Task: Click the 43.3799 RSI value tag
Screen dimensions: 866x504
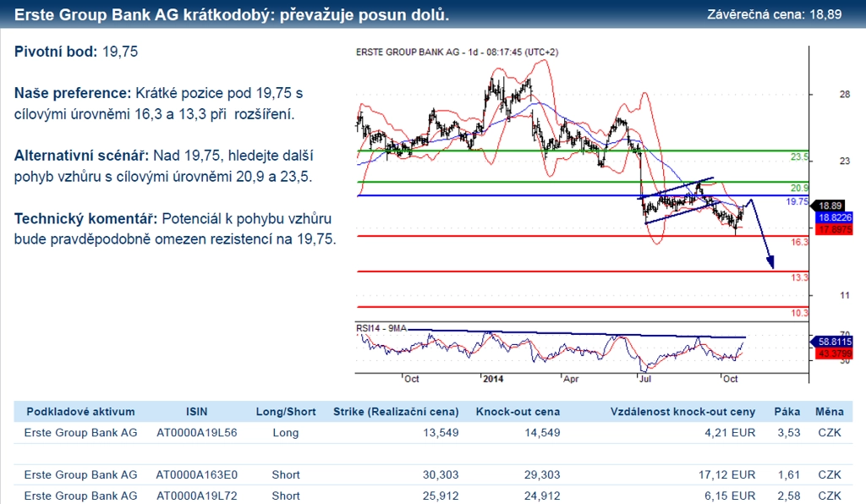Action: click(835, 353)
